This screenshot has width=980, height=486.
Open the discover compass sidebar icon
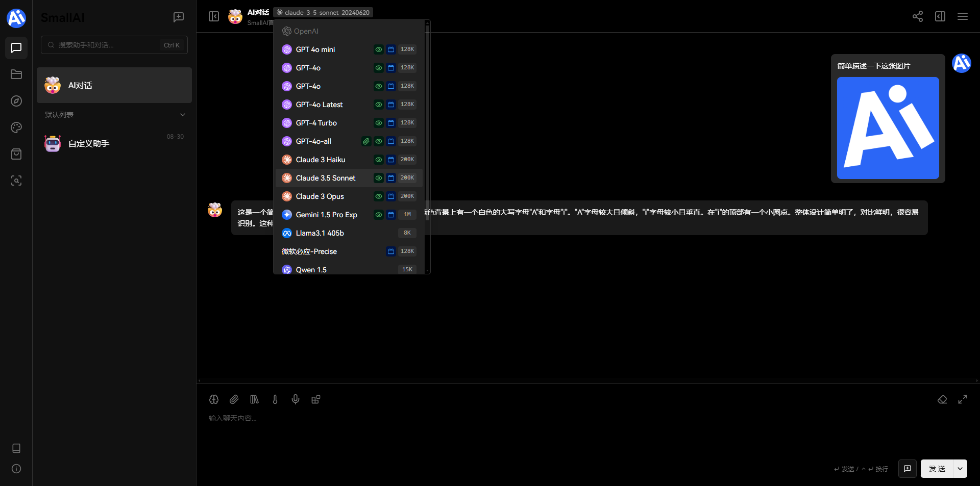[x=16, y=101]
